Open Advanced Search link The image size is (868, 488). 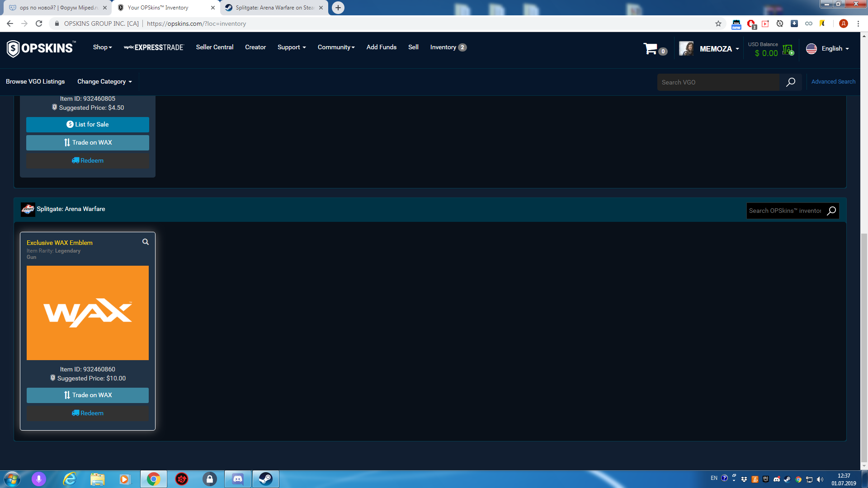pos(833,82)
